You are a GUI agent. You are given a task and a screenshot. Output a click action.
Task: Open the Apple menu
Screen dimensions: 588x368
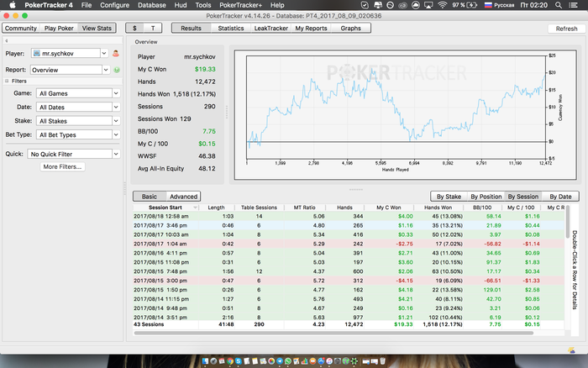(x=13, y=5)
